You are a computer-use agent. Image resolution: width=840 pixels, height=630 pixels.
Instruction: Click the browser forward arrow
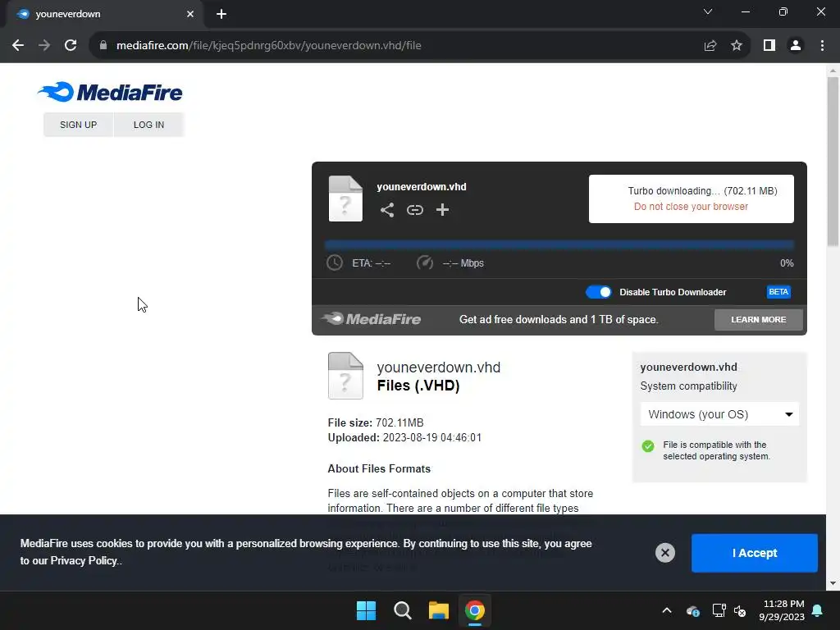pyautogui.click(x=44, y=46)
